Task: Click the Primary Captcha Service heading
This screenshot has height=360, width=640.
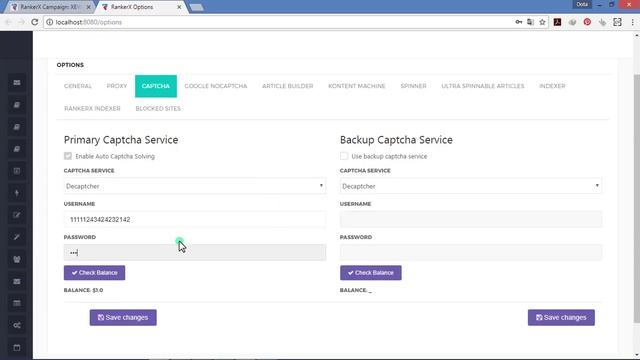Action: coord(121,140)
